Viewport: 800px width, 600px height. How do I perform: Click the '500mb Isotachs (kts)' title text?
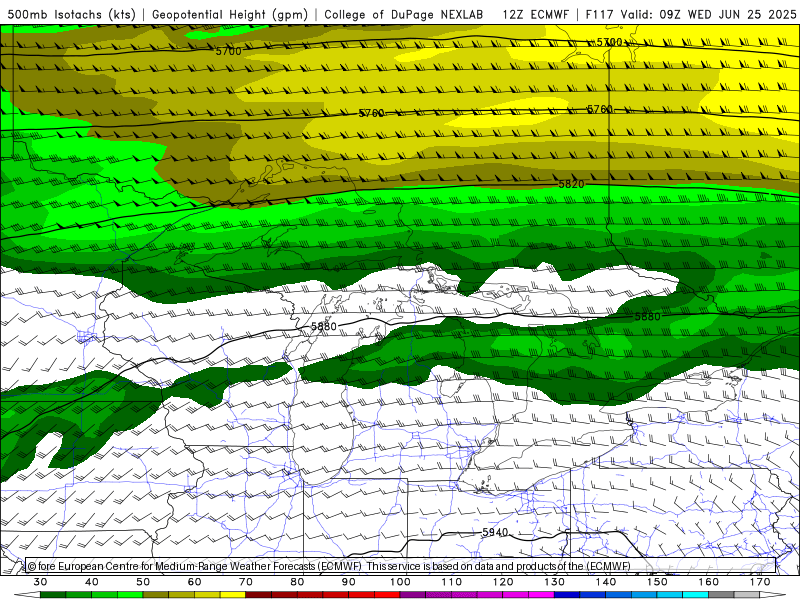coord(72,15)
